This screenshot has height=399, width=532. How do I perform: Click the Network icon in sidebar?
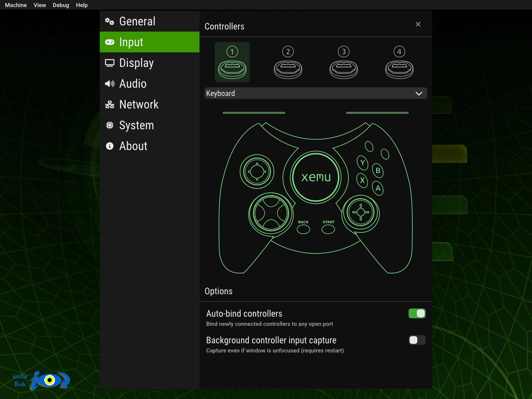[110, 104]
